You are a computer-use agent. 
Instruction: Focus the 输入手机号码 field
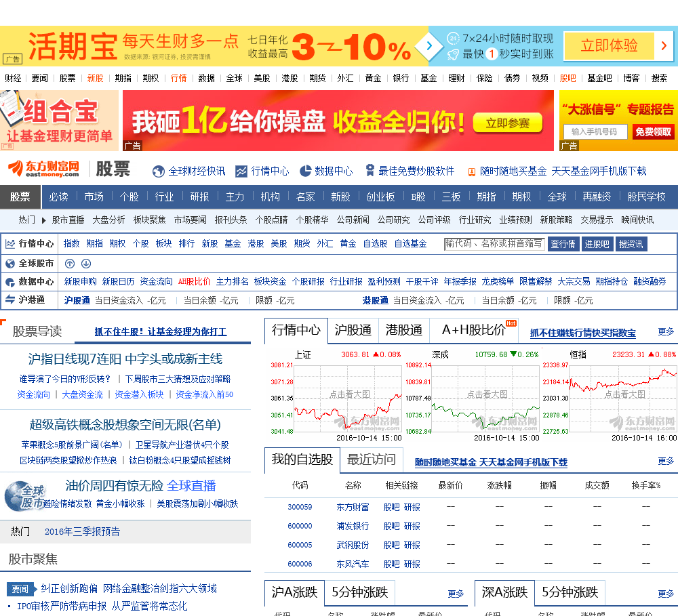(x=595, y=132)
